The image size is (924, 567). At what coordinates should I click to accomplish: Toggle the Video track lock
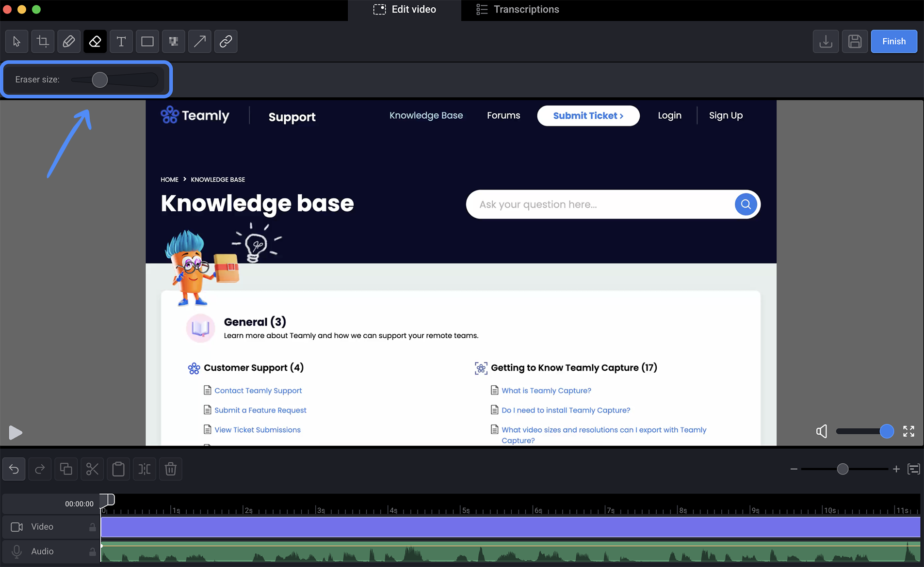[x=92, y=527]
